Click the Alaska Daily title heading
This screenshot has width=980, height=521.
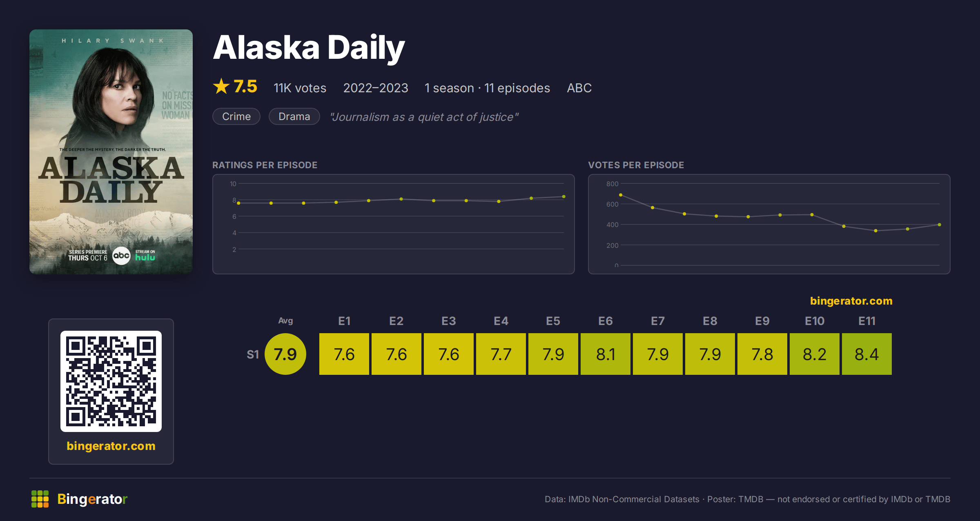pyautogui.click(x=309, y=48)
